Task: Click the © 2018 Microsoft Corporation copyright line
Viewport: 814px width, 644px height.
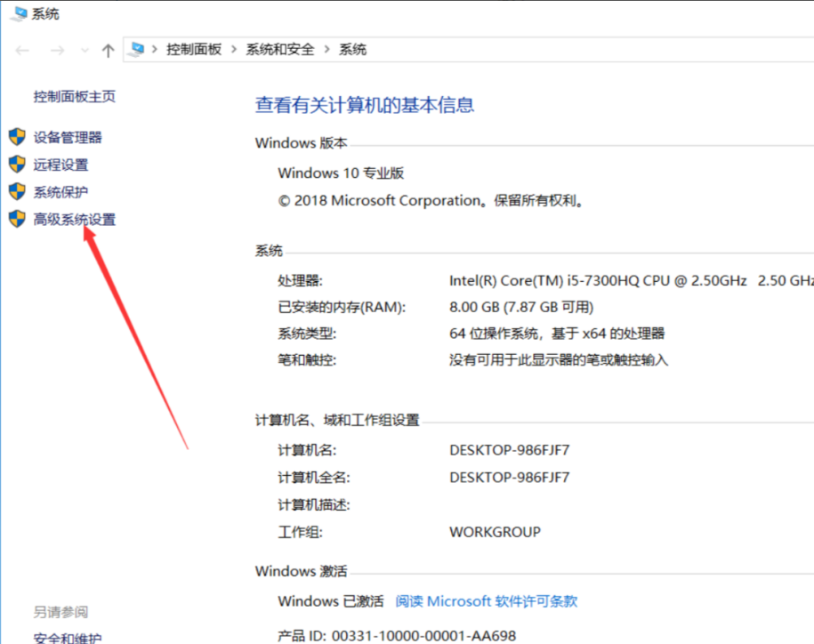Action: tap(431, 200)
